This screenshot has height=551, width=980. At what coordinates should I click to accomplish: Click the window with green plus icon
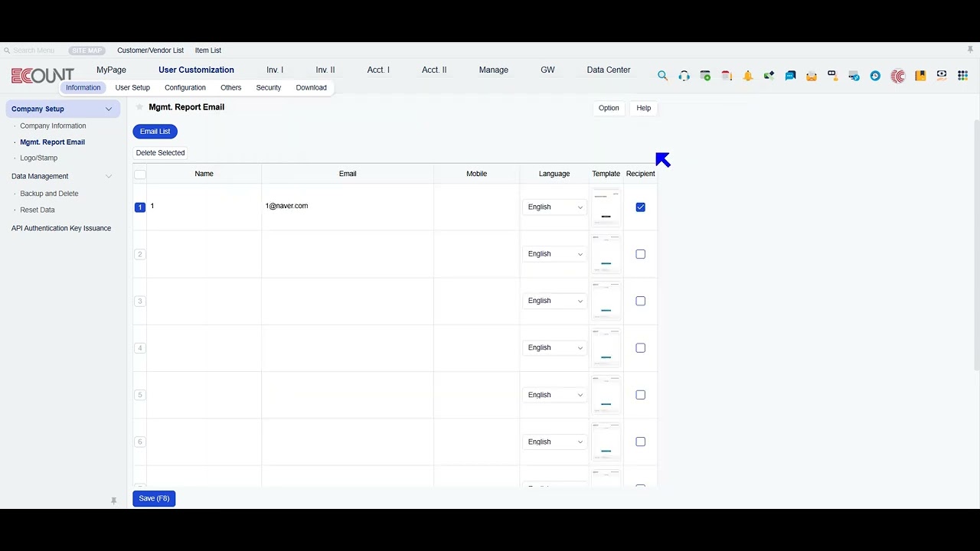(x=706, y=76)
